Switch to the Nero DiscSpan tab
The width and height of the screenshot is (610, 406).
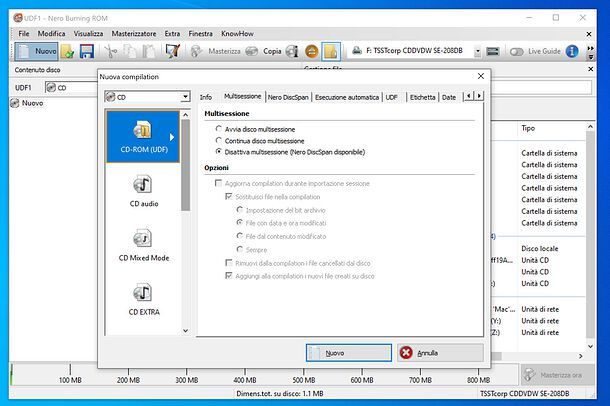click(288, 97)
